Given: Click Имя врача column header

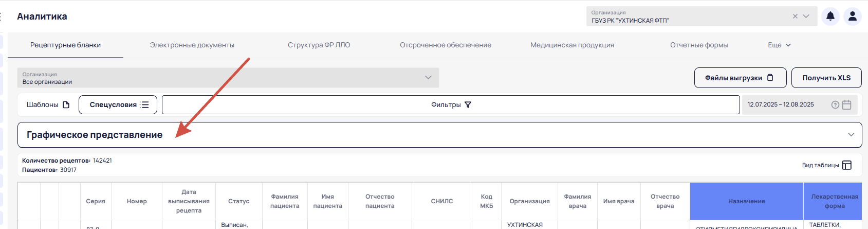Looking at the screenshot, I should click(619, 201).
